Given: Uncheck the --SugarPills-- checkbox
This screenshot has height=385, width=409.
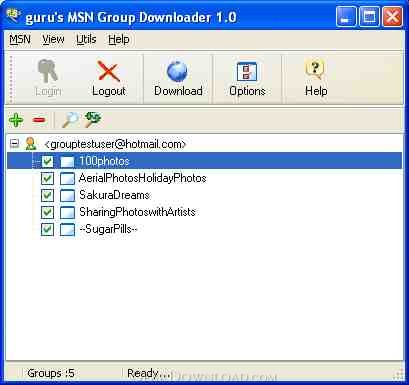Looking at the screenshot, I should [47, 229].
